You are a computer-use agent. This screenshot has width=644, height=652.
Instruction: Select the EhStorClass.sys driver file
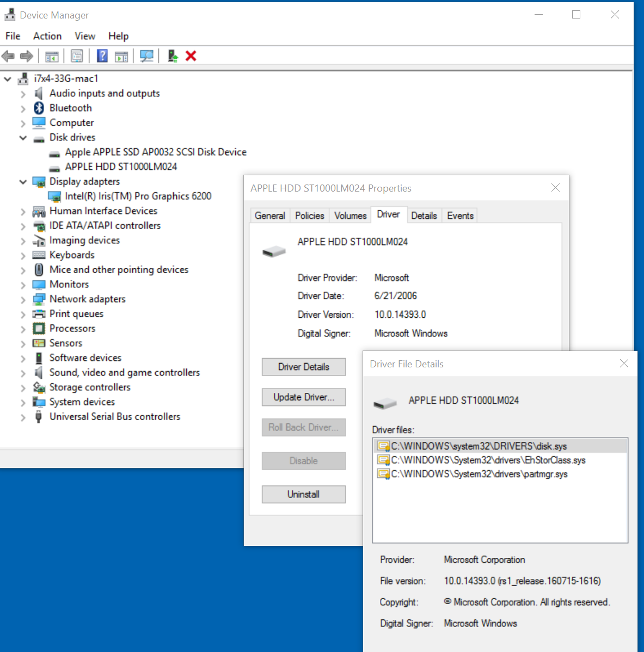coord(488,460)
